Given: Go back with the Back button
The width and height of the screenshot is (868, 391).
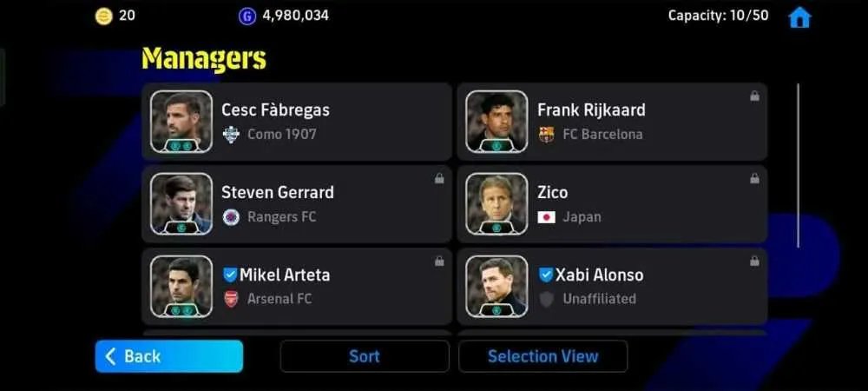Looking at the screenshot, I should point(169,356).
